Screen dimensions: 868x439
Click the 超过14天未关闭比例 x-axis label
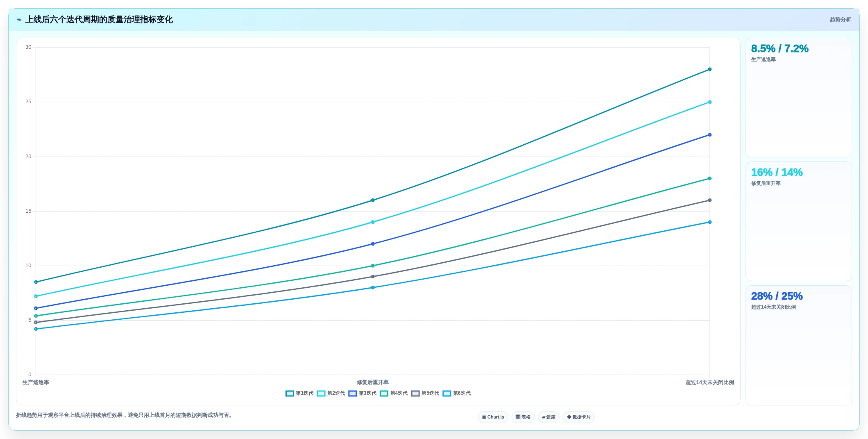709,382
